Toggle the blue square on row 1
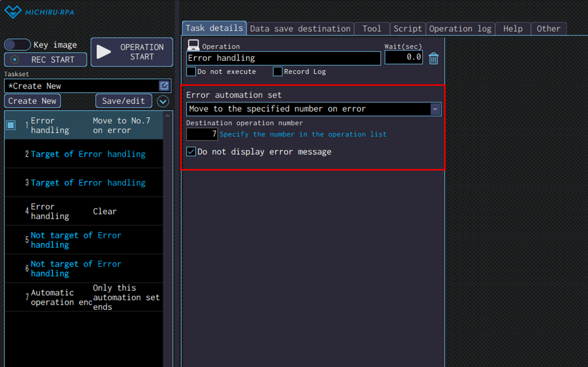Screen dimensions: 588x367 tap(11, 125)
